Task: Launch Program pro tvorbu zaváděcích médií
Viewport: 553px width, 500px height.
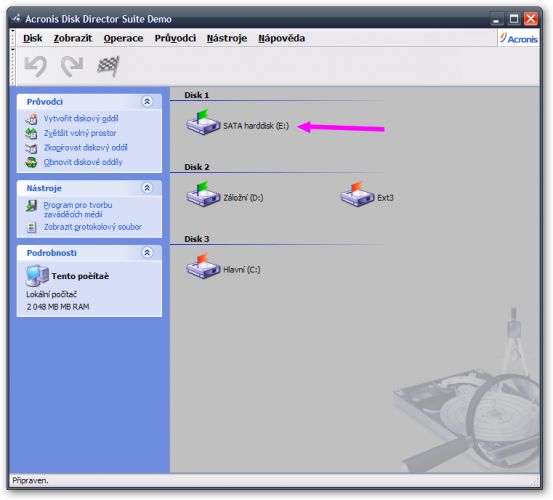Action: [78, 210]
